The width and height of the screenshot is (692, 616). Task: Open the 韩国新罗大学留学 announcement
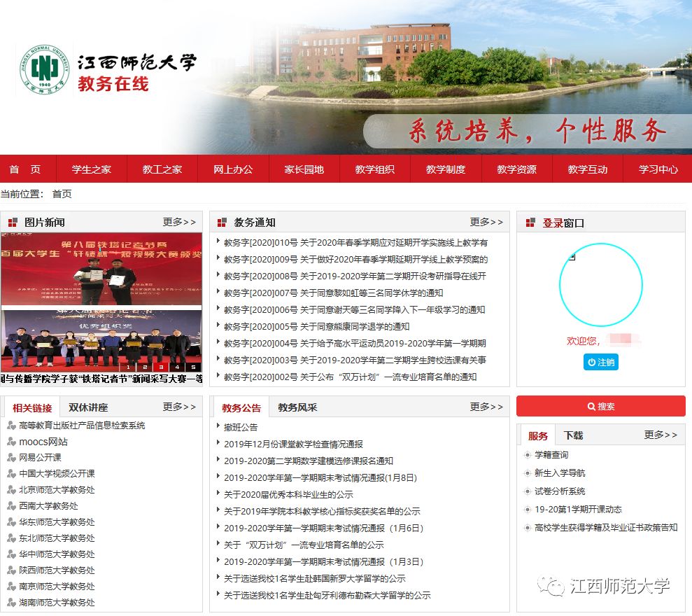click(x=315, y=578)
